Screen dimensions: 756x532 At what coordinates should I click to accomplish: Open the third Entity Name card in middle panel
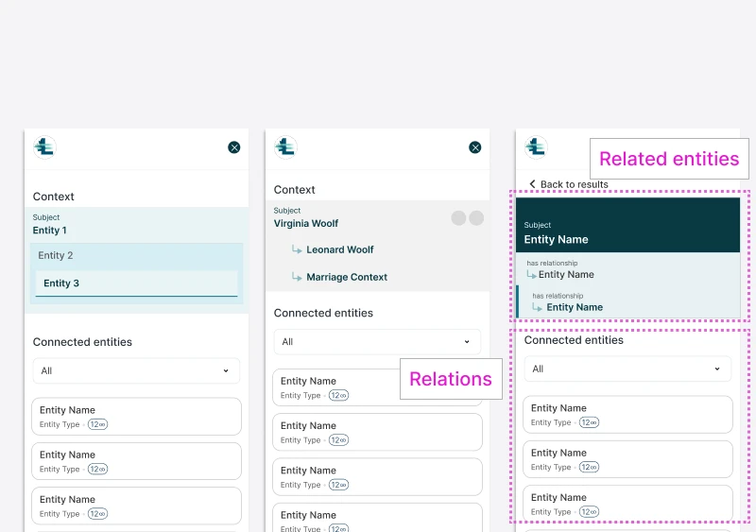(x=377, y=477)
